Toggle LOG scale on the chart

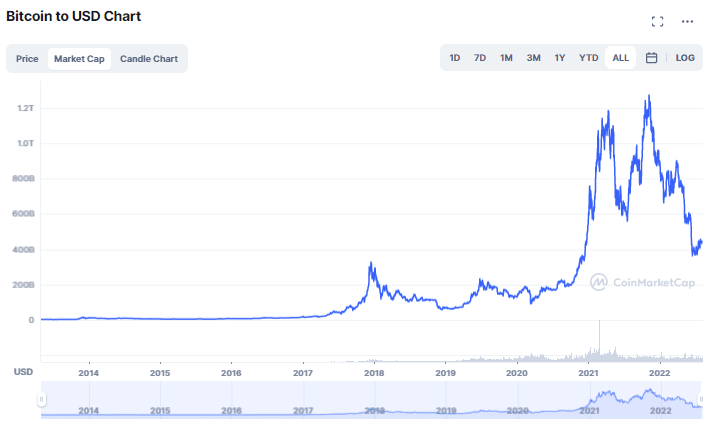(685, 58)
